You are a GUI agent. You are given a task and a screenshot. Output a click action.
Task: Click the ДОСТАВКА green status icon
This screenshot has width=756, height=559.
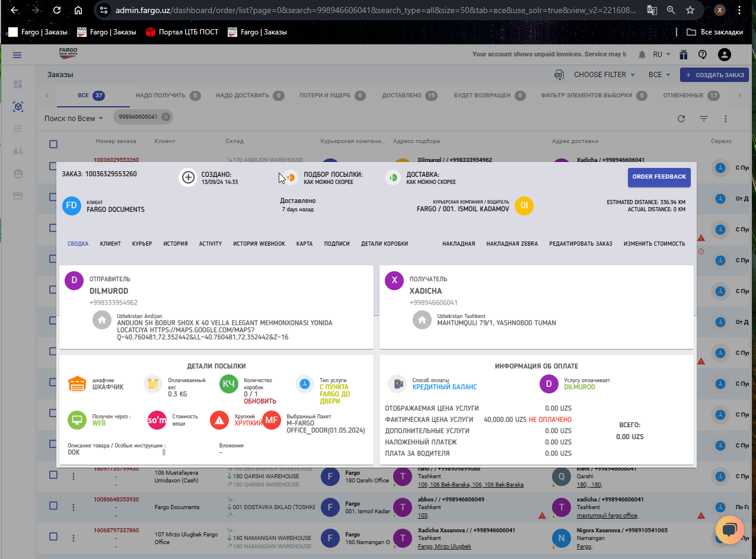point(393,177)
